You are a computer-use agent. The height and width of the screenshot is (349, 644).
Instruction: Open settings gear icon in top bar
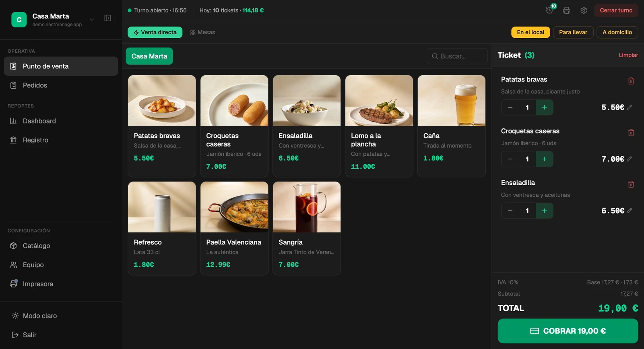(584, 10)
